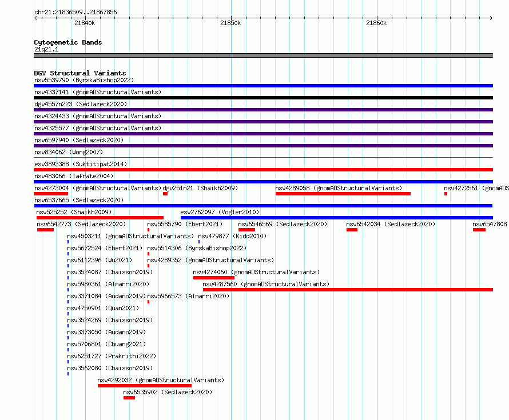Click nsv4324433 (gnomADStructuralVariants) label
Image resolution: width=509 pixels, height=420 pixels.
pos(98,116)
